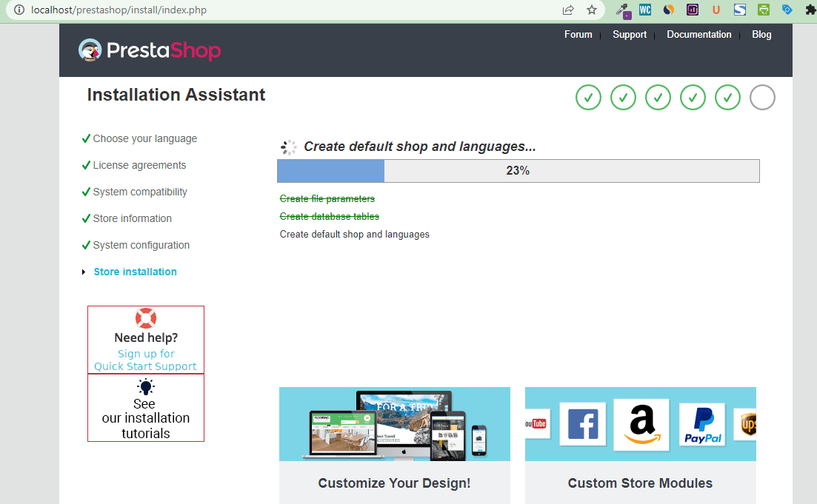Click the first step circle checkmark
Screen dimensions: 817x504
pos(588,98)
